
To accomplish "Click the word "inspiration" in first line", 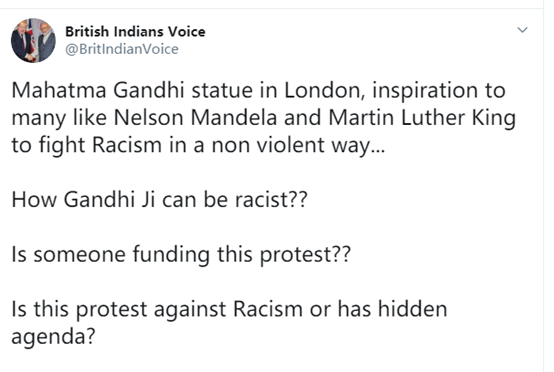I will tap(425, 91).
